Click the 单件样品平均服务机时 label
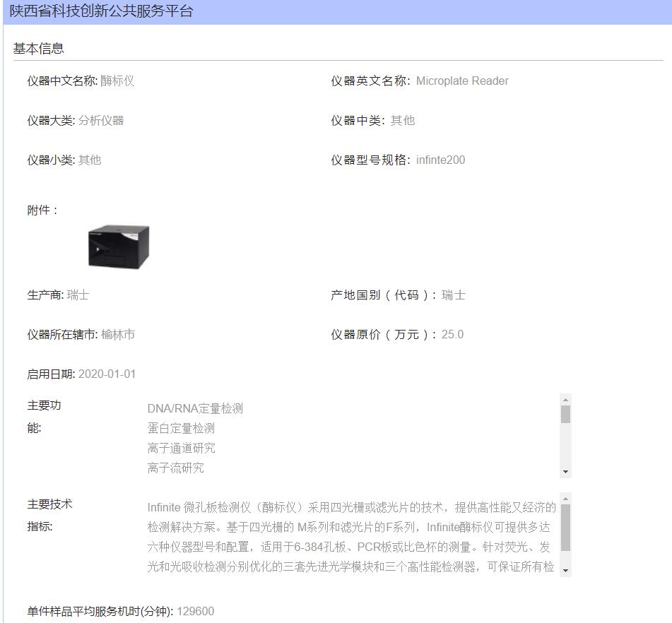The image size is (672, 623). 100,611
